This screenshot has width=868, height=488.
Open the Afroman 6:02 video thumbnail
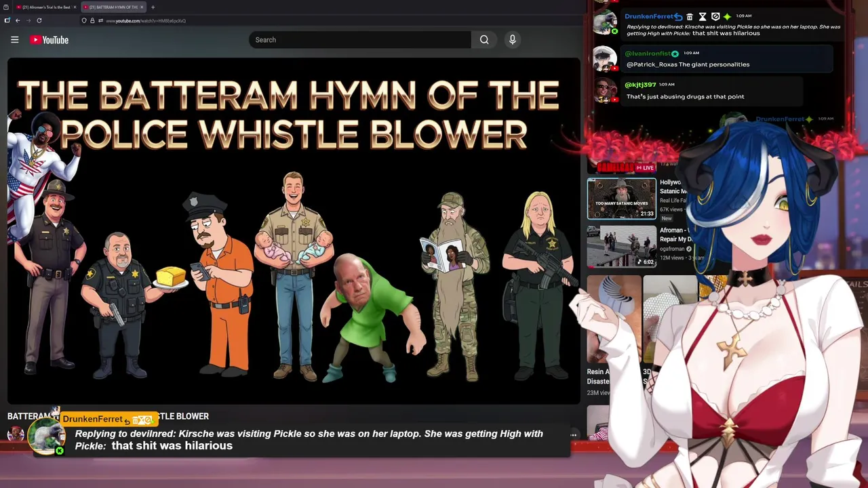coord(622,246)
